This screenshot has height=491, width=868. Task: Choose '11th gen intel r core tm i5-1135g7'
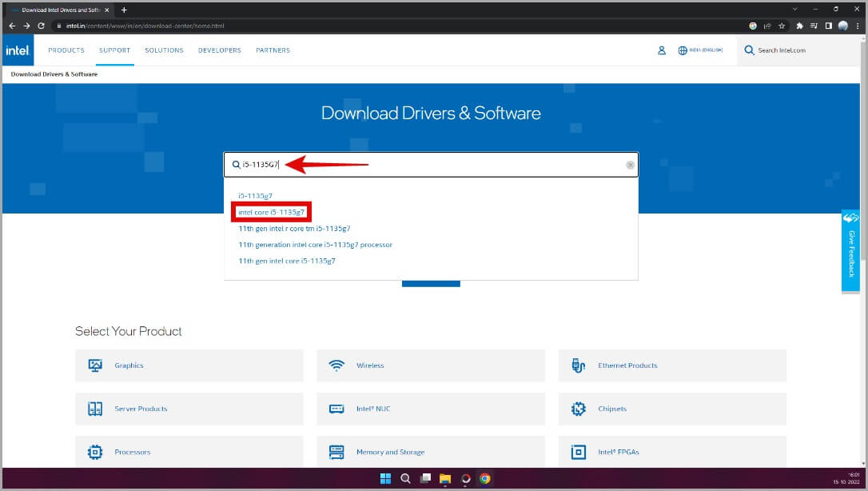click(x=294, y=228)
